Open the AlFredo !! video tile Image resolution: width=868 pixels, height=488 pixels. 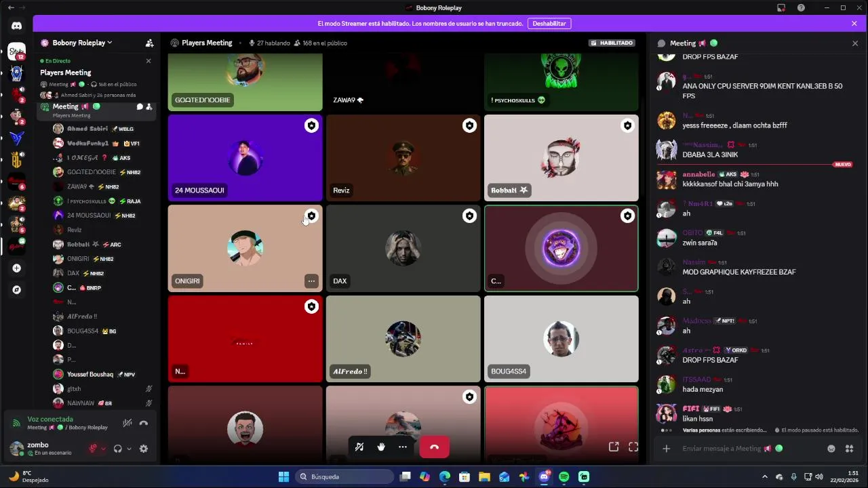403,338
